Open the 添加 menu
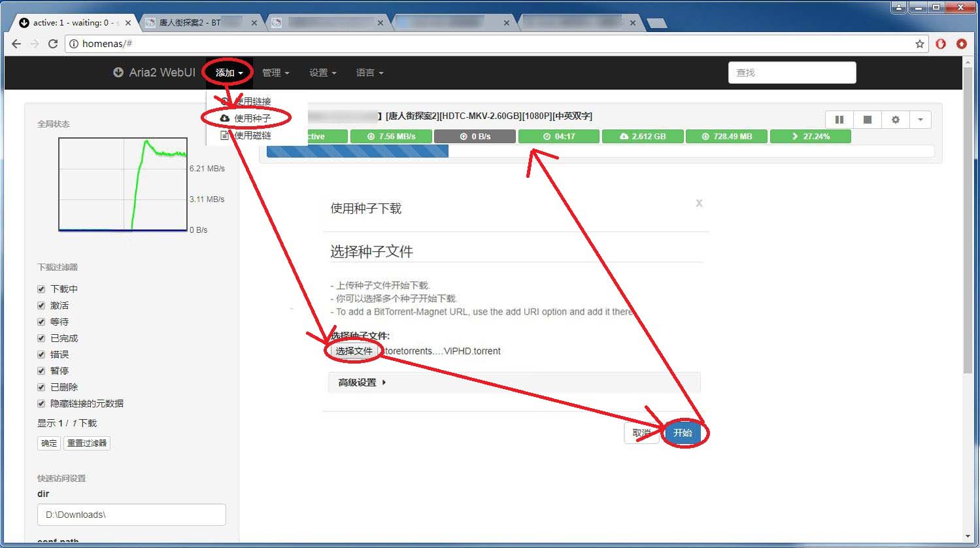Screen dimensions: 980x548 229,73
